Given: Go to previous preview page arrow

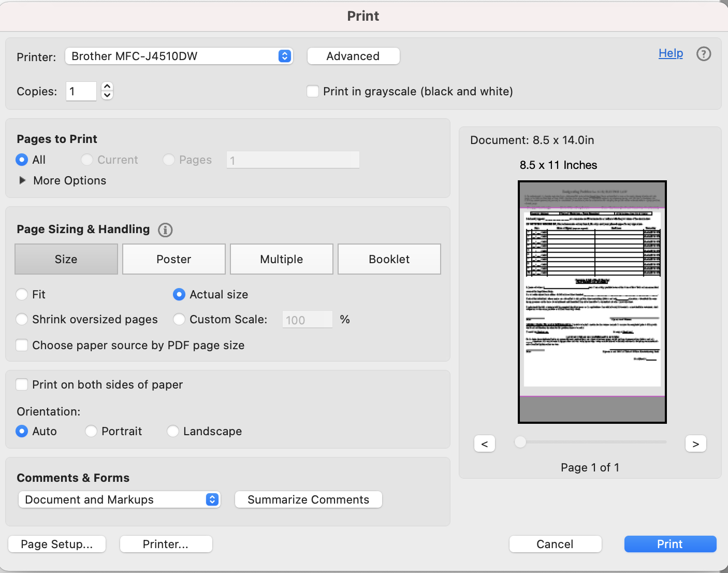Looking at the screenshot, I should [485, 444].
